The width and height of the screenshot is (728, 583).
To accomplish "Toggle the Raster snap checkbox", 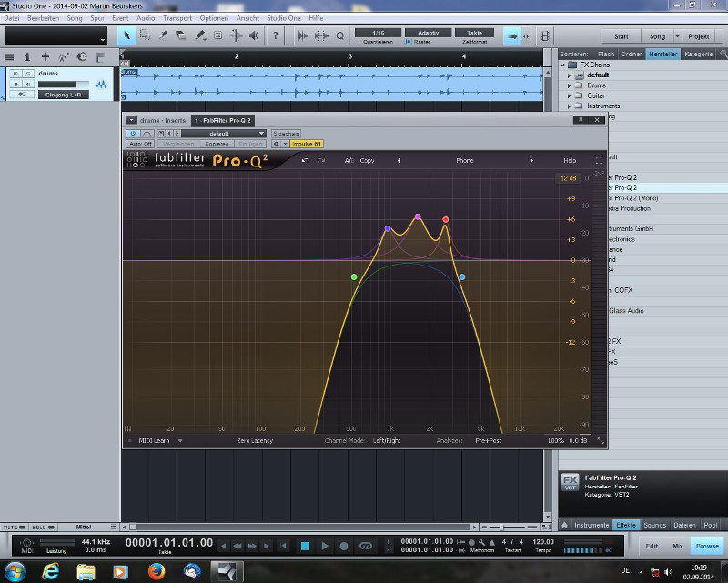I will (408, 42).
